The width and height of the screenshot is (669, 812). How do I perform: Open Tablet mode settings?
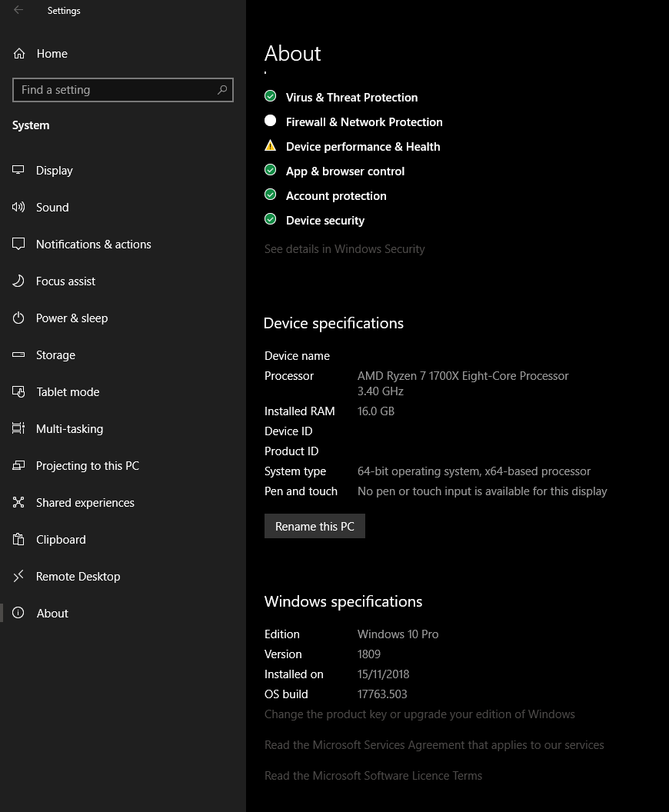coord(123,392)
